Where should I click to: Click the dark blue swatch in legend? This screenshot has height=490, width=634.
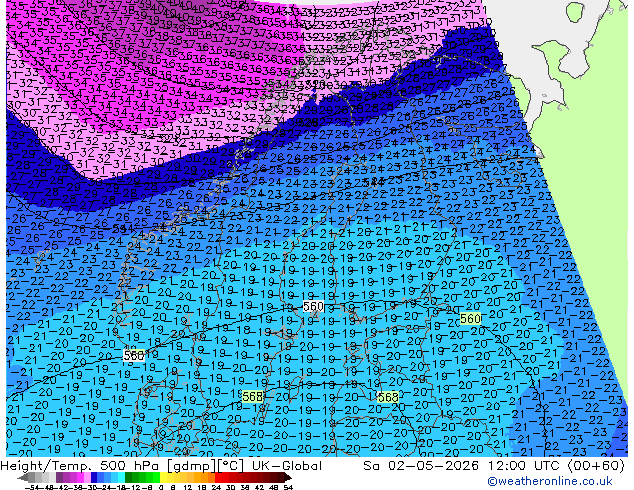point(94,477)
